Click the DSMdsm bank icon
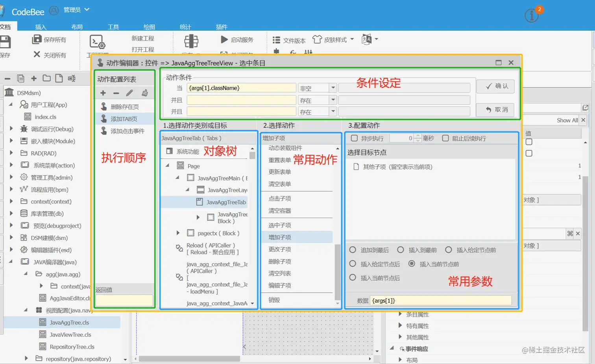The image size is (595, 364). 9,92
